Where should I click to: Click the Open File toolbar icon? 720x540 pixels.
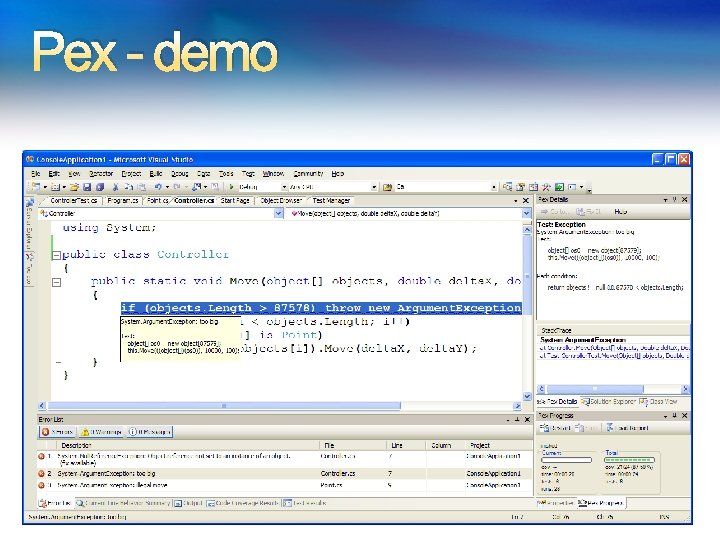74,187
